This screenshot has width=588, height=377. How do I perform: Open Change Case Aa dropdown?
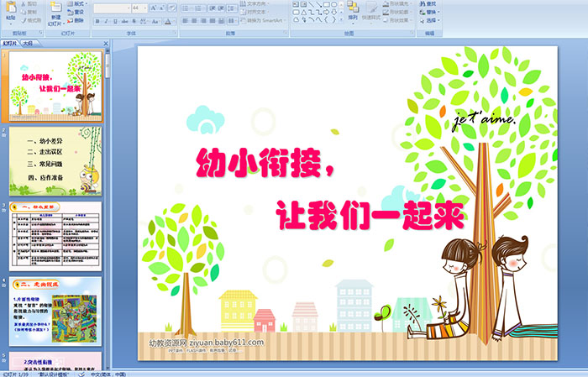(155, 21)
